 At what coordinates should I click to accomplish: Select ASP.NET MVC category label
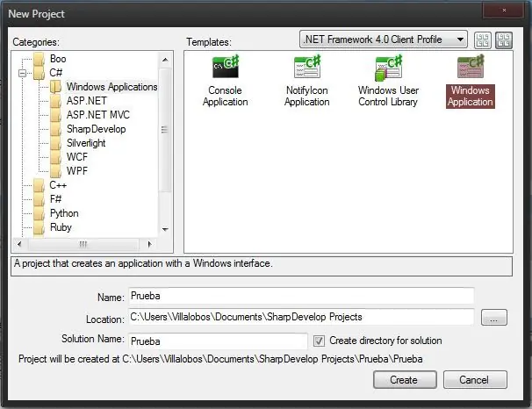98,115
